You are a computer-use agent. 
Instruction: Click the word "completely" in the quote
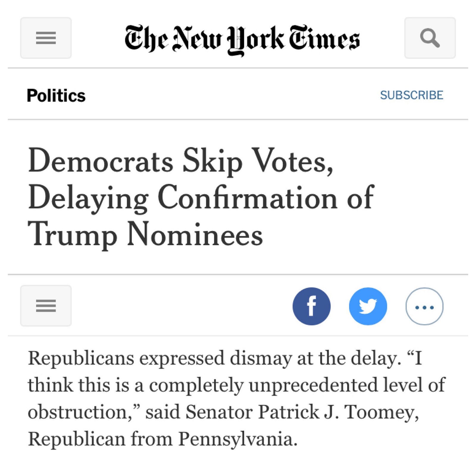point(196,385)
